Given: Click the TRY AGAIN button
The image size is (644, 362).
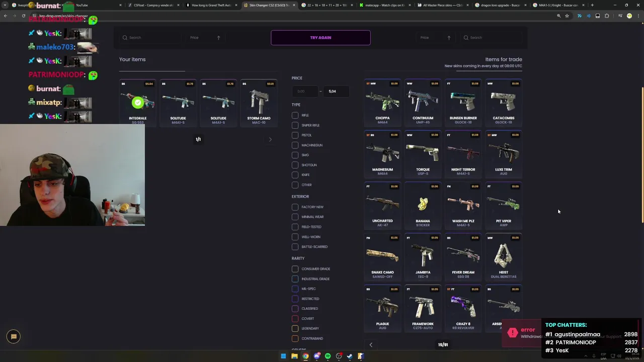Looking at the screenshot, I should 320,37.
